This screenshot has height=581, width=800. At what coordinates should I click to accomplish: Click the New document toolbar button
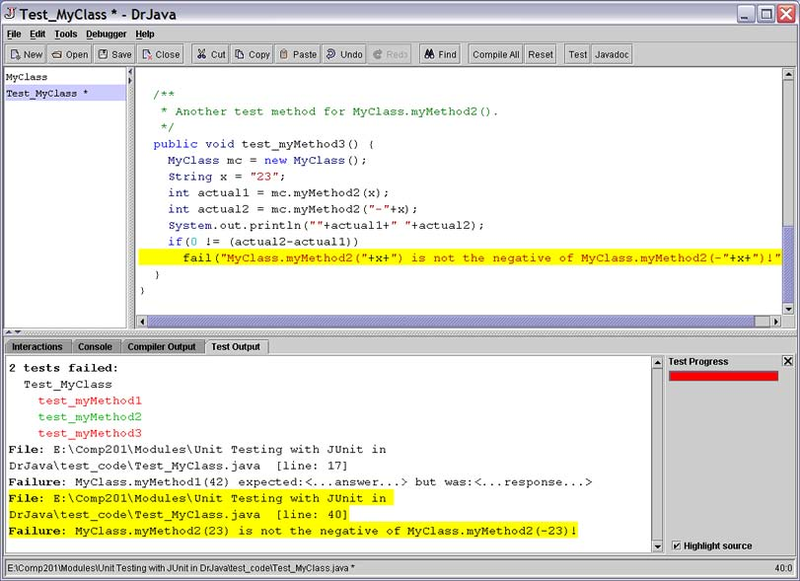click(x=26, y=54)
